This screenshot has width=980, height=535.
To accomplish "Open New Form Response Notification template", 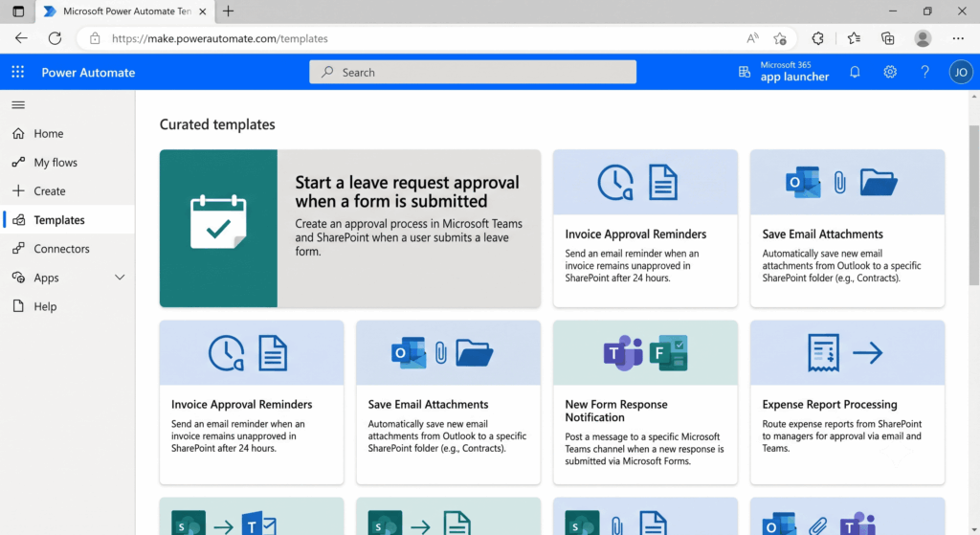I will click(645, 402).
